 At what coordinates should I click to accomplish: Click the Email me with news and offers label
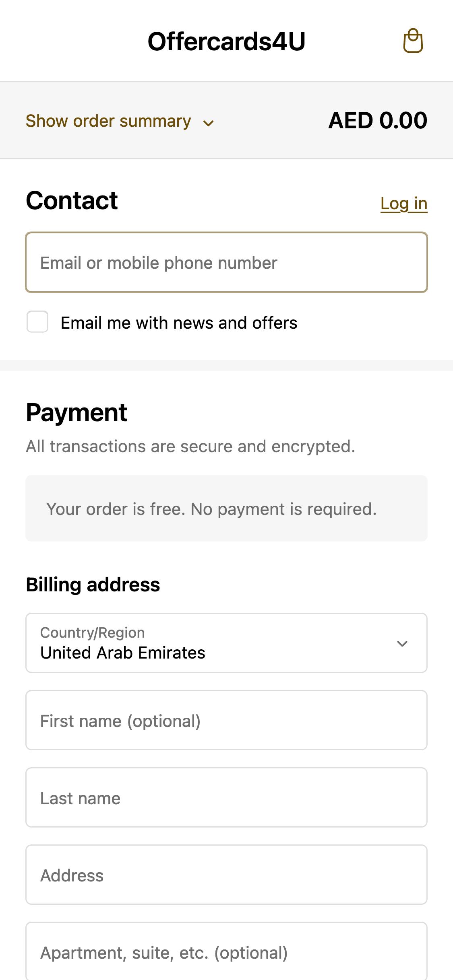(x=179, y=323)
